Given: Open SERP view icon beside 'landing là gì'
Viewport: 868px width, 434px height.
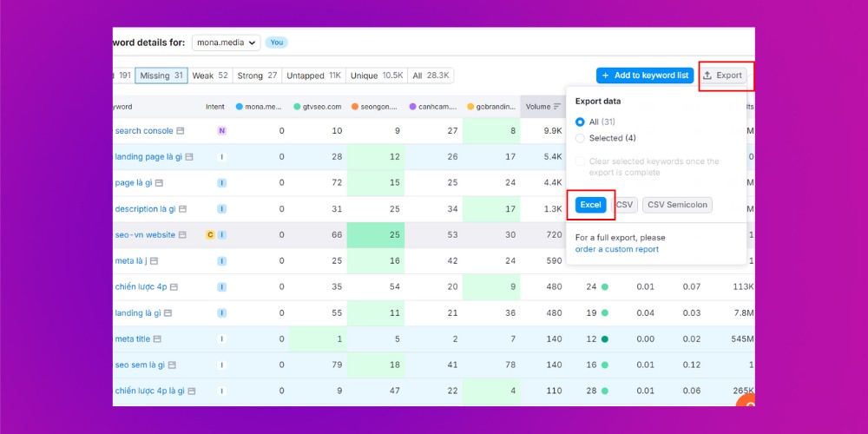Looking at the screenshot, I should tap(168, 312).
